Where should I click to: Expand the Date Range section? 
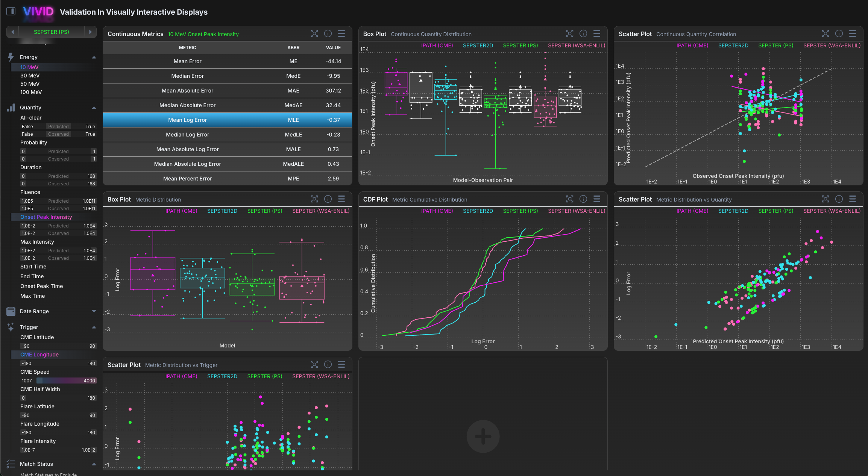tap(94, 311)
